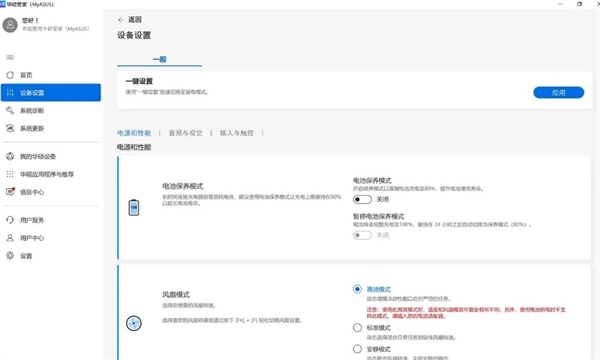Click the 风扇模式 title text

pyautogui.click(x=176, y=295)
